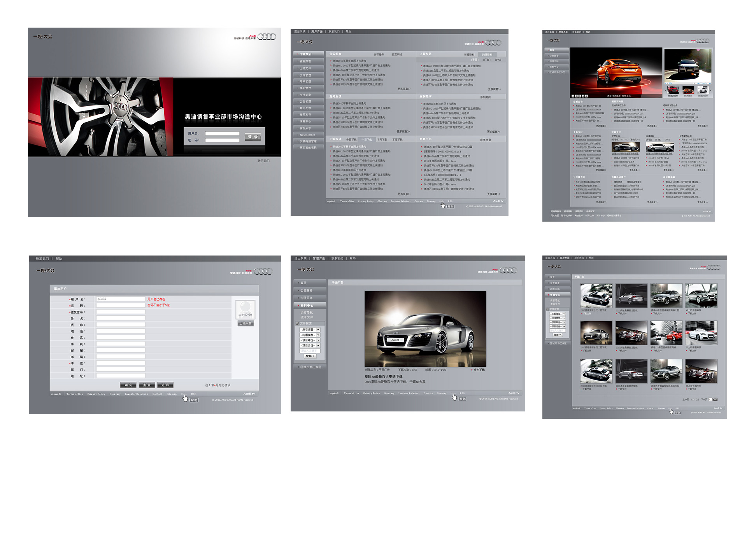Click the 登录 login button
Screen dimensions: 747x560
click(x=253, y=136)
